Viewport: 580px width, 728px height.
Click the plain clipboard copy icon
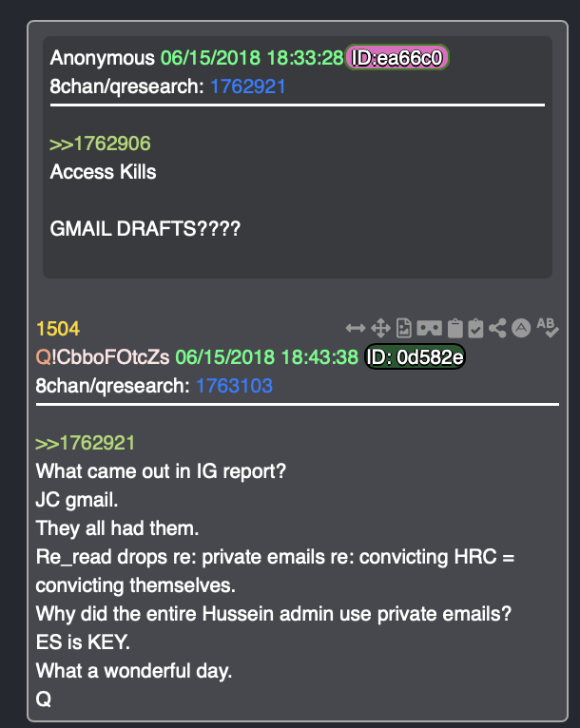coord(455,328)
